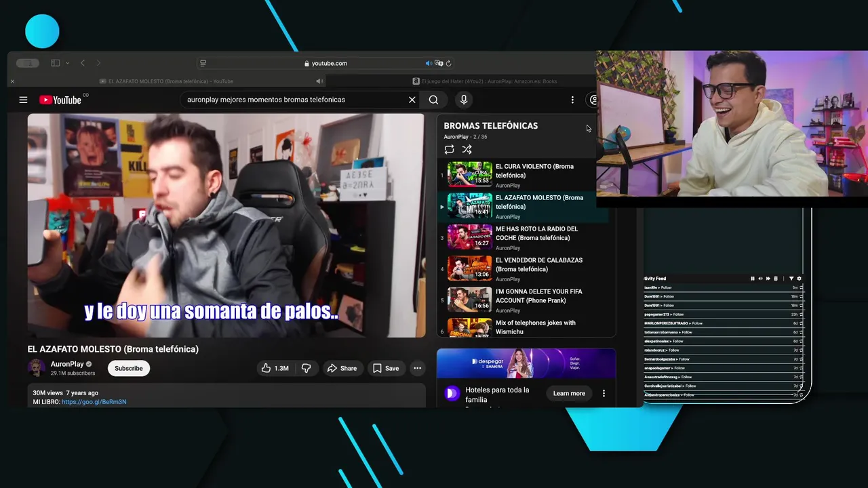Skip alert in Activity Feed
868x488 pixels.
(x=768, y=279)
